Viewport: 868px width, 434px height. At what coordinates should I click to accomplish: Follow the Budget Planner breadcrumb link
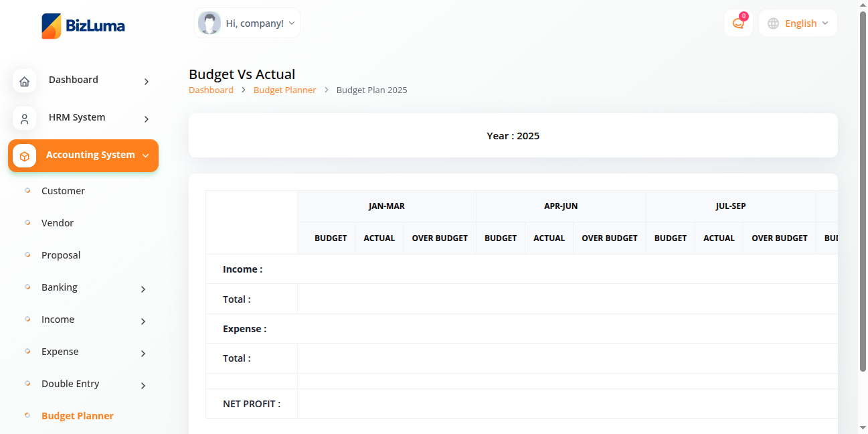click(x=284, y=90)
